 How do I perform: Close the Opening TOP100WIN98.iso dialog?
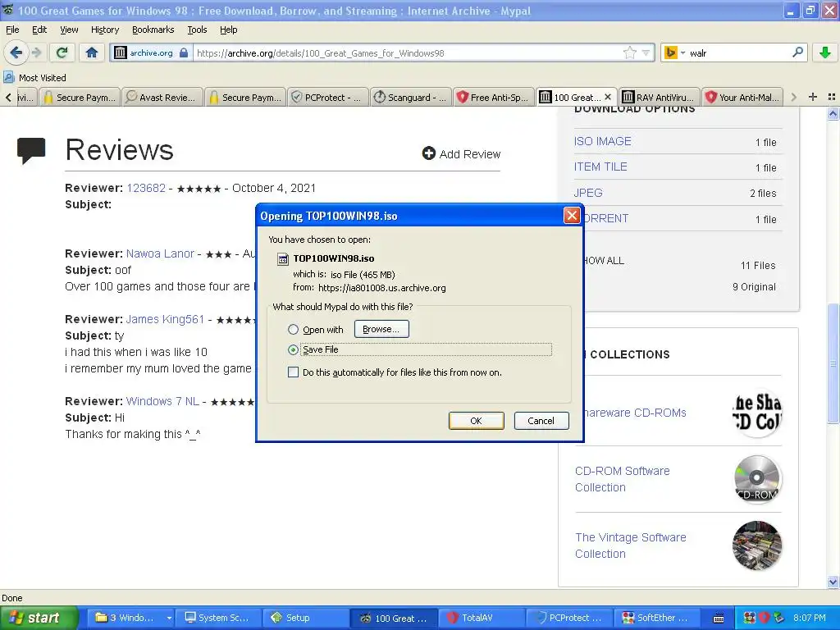pos(572,216)
